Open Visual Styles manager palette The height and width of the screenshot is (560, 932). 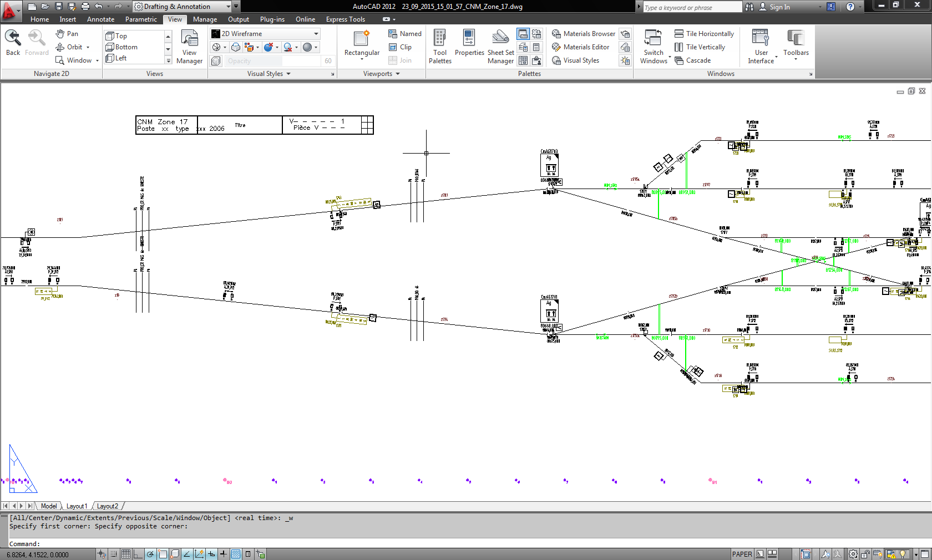click(576, 60)
